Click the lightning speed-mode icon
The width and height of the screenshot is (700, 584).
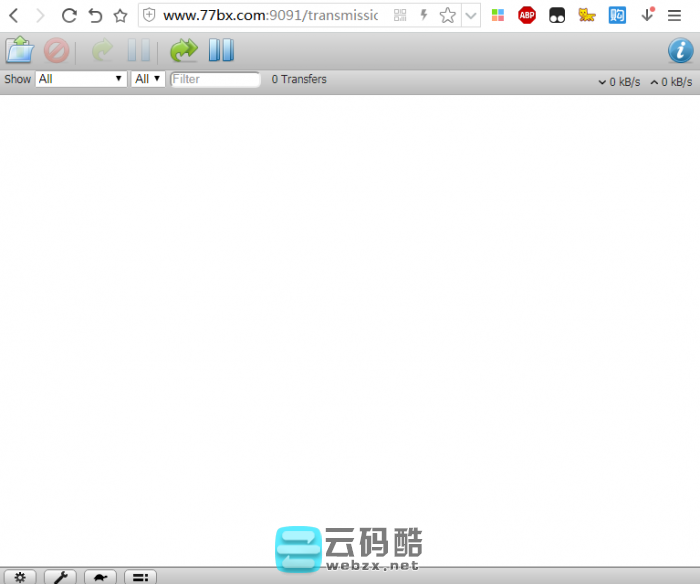tap(424, 16)
